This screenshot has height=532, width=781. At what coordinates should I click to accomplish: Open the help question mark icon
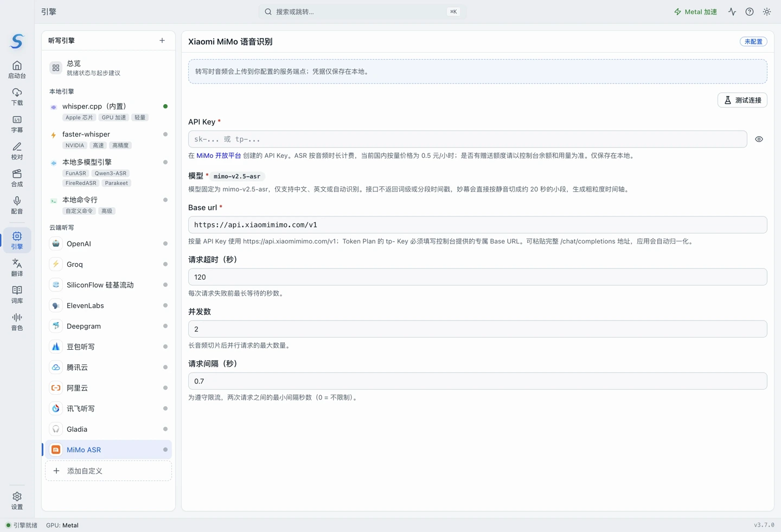pyautogui.click(x=750, y=11)
